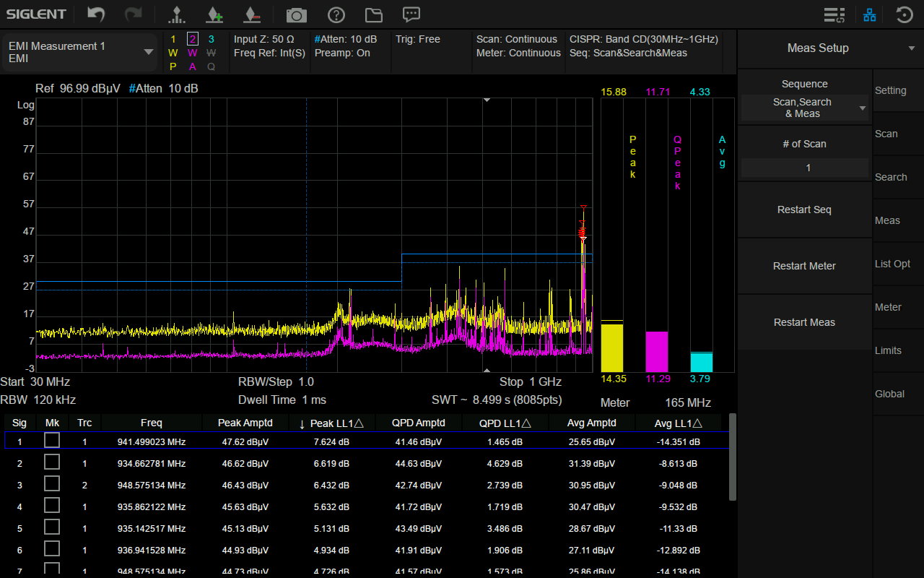The width and height of the screenshot is (924, 578).
Task: Click the Restart Seq button
Action: pyautogui.click(x=805, y=210)
